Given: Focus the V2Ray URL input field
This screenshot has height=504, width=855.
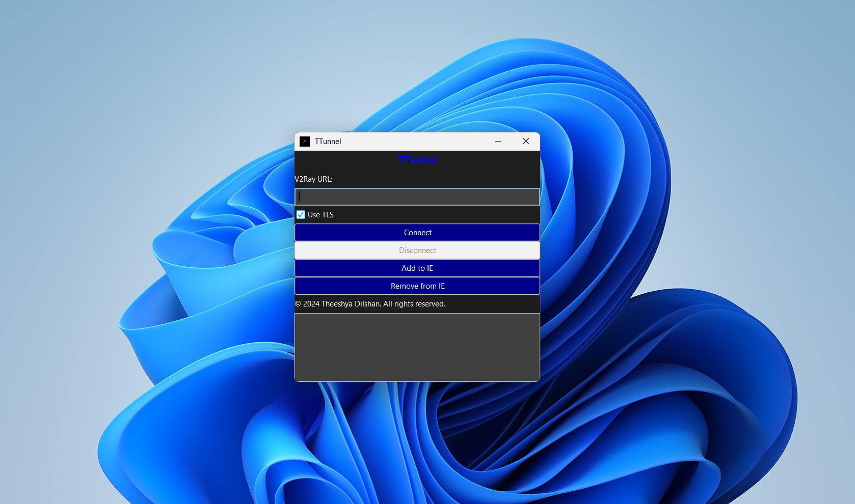Looking at the screenshot, I should click(417, 197).
